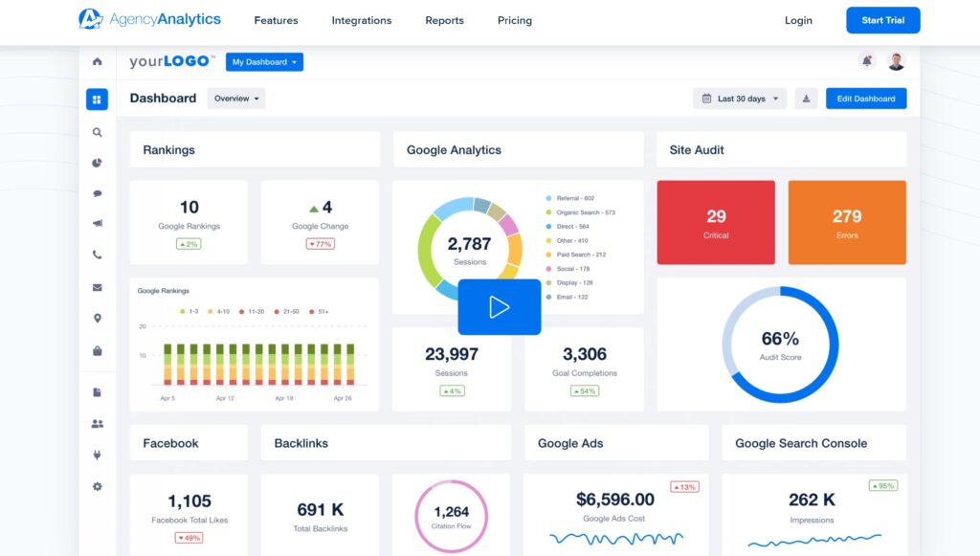The height and width of the screenshot is (556, 980).
Task: Expand the Overview dropdown
Action: (236, 99)
